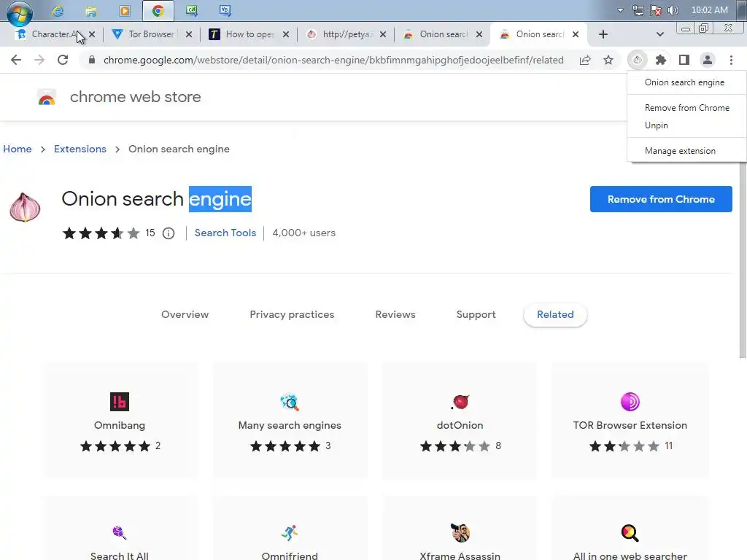Reload the current page

[63, 60]
